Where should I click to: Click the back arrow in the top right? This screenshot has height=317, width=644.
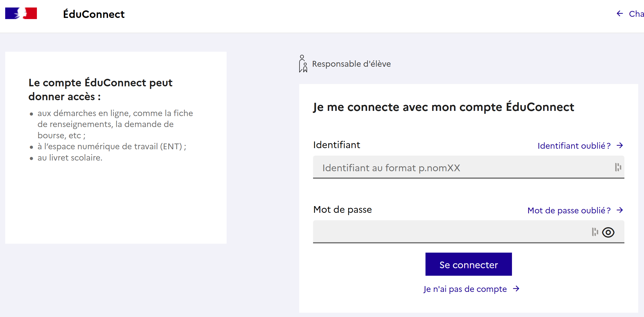(x=619, y=13)
